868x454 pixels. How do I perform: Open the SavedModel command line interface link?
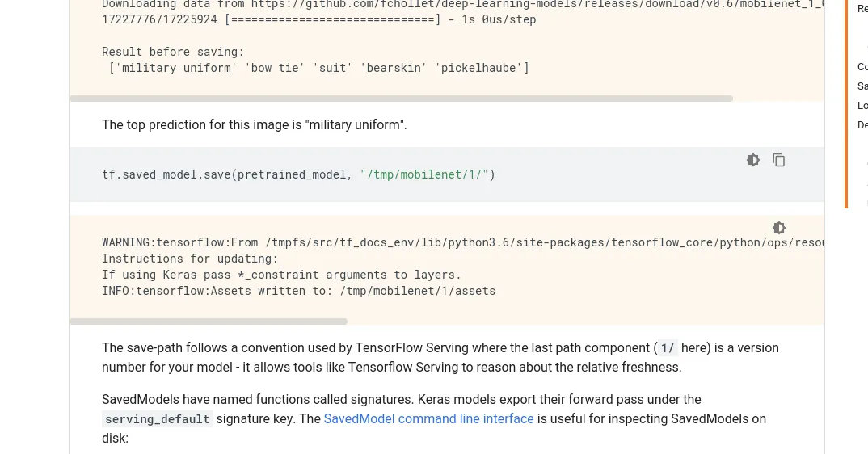tap(428, 418)
